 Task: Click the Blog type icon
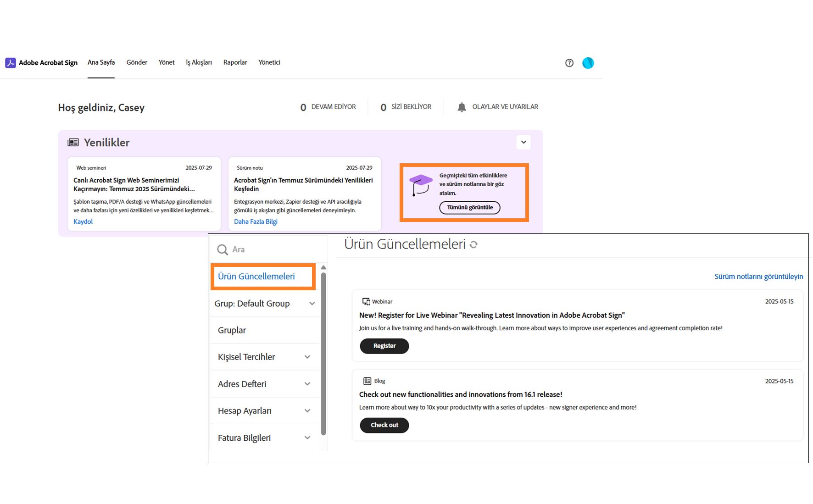[x=367, y=381]
